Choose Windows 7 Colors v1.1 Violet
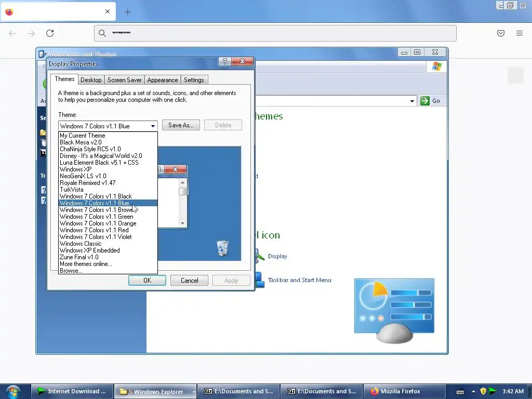The height and width of the screenshot is (399, 532). click(108, 237)
